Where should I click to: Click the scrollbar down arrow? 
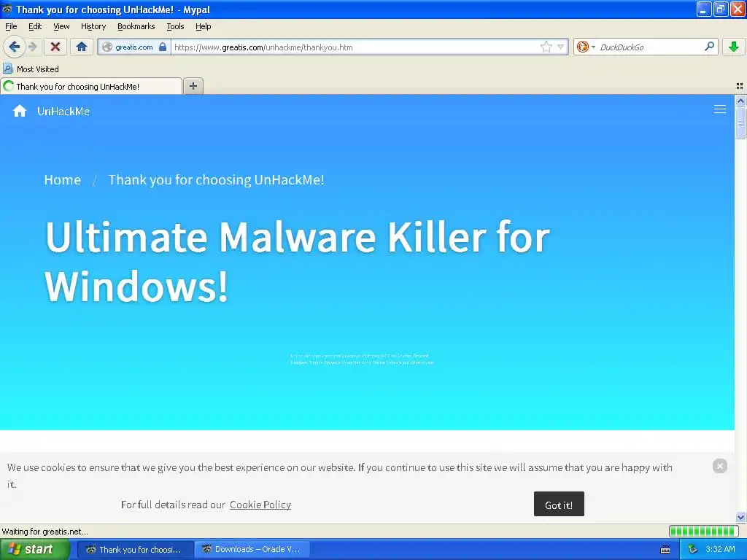(740, 517)
